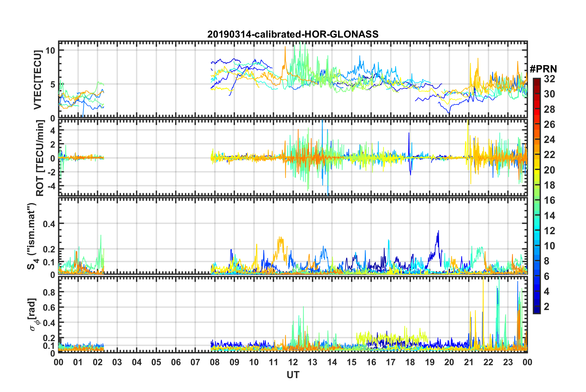Click the PRN rainbow colorbar
The height and width of the screenshot is (392, 586).
click(x=537, y=196)
